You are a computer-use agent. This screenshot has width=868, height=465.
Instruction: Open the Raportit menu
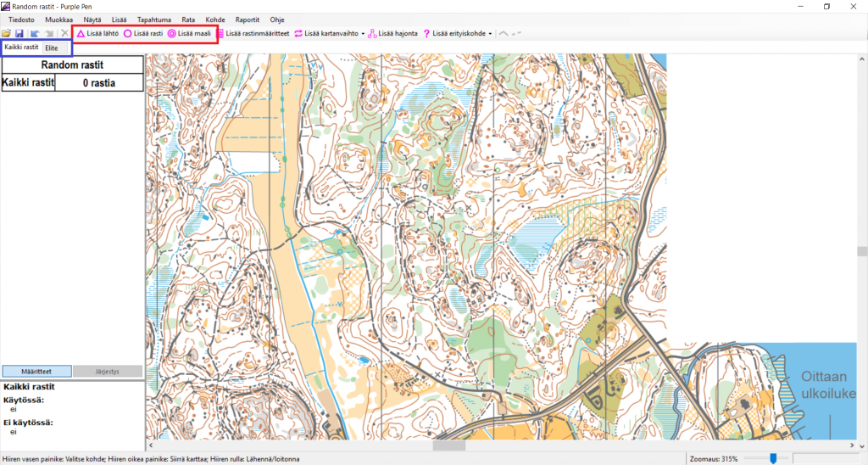[247, 19]
